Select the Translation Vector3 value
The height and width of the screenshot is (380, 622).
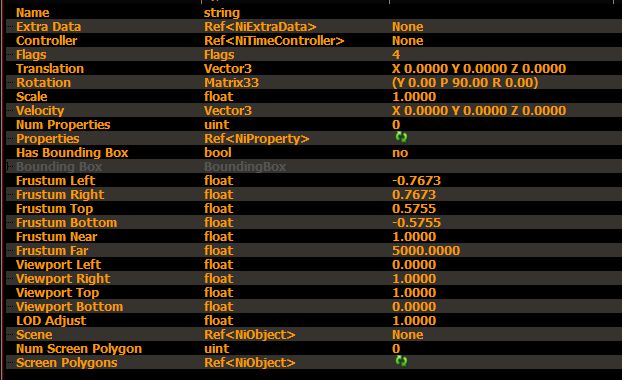(x=479, y=69)
